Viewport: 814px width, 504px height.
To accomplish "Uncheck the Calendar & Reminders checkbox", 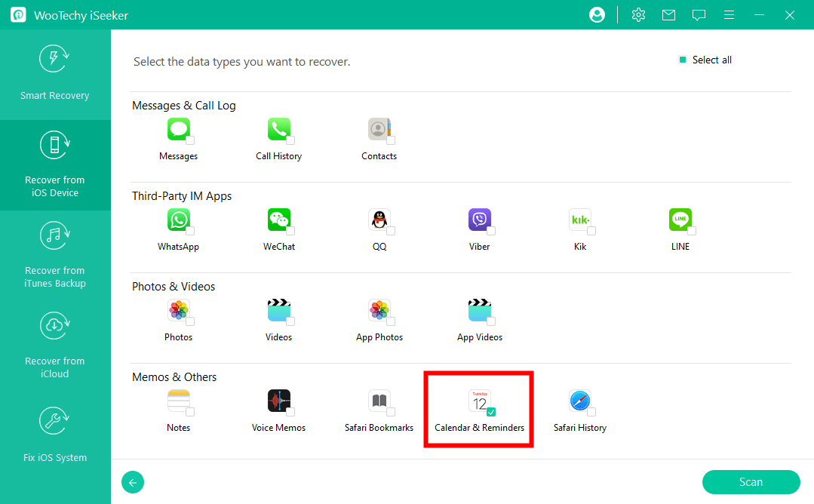I will pyautogui.click(x=491, y=412).
